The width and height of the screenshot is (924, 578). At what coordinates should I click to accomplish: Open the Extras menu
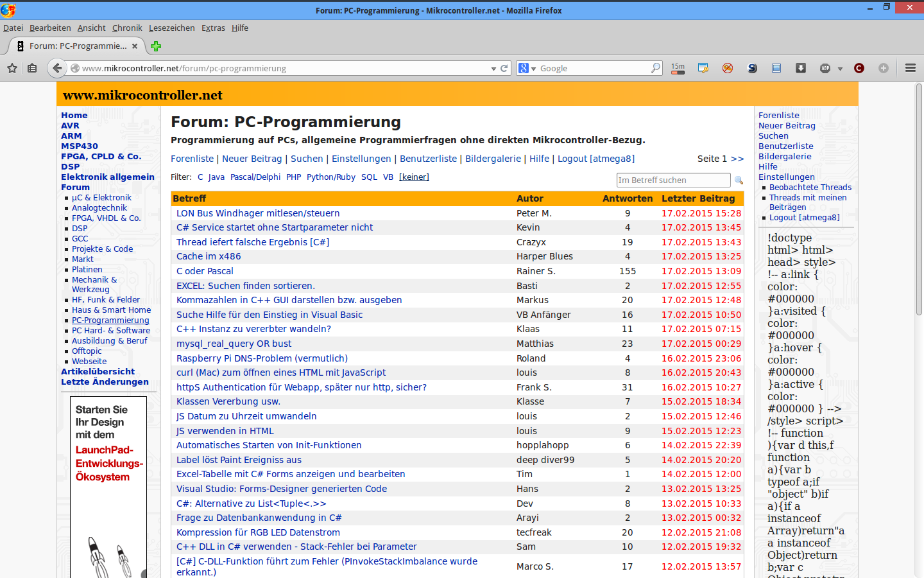[x=213, y=28]
